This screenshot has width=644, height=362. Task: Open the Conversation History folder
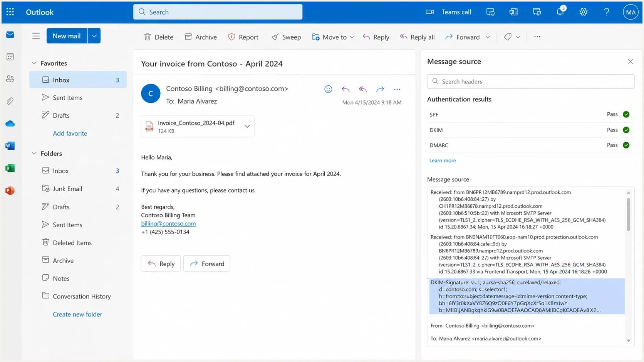(x=78, y=296)
